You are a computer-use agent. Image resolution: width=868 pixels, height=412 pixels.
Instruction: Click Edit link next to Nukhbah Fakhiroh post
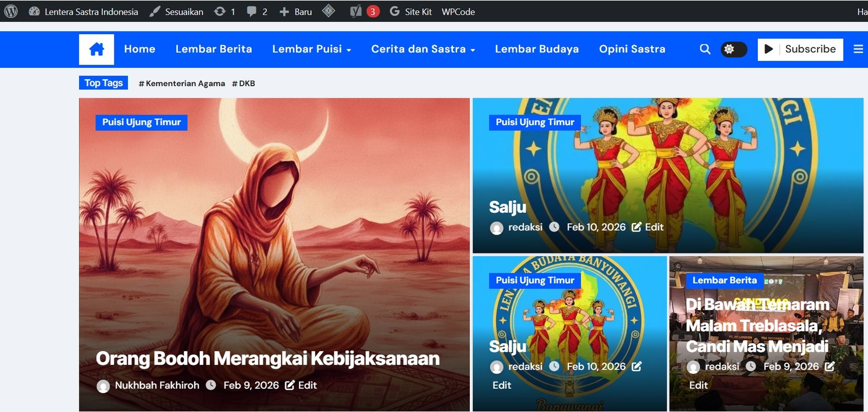(x=302, y=385)
